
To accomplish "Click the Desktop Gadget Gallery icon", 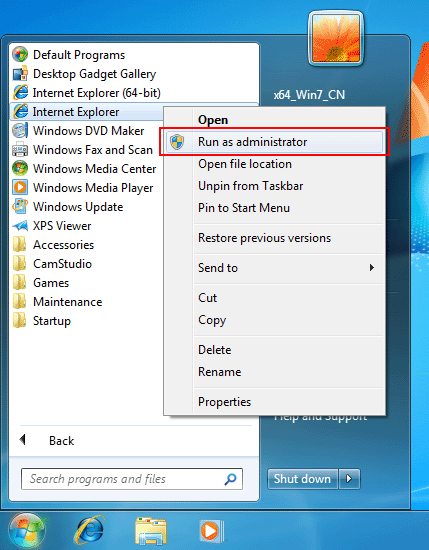I will (x=20, y=74).
